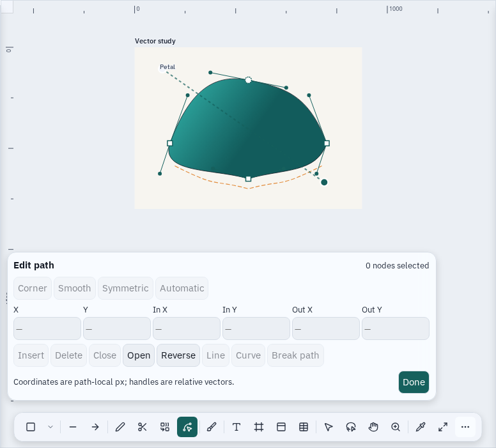Screen dimensions: 496x448
Task: Select the Pencil drawing tool
Action: pos(120,427)
